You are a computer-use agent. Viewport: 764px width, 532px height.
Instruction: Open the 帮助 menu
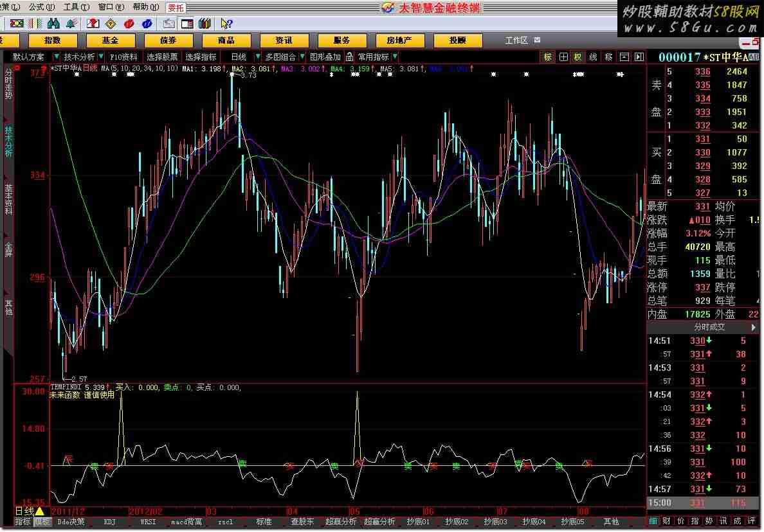point(146,7)
